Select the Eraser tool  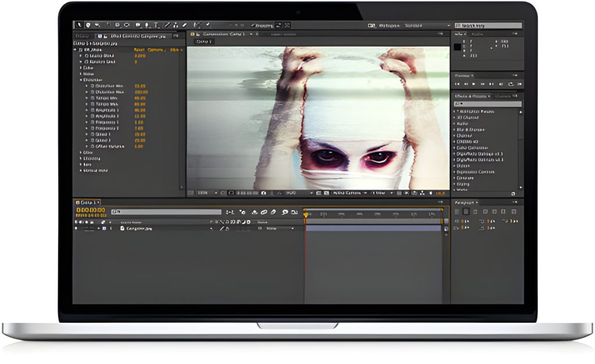click(x=184, y=25)
